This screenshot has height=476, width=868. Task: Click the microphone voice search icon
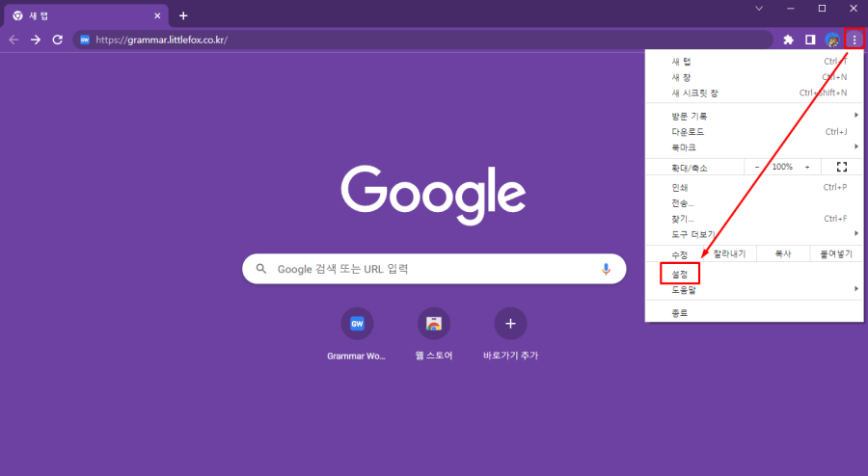click(606, 269)
